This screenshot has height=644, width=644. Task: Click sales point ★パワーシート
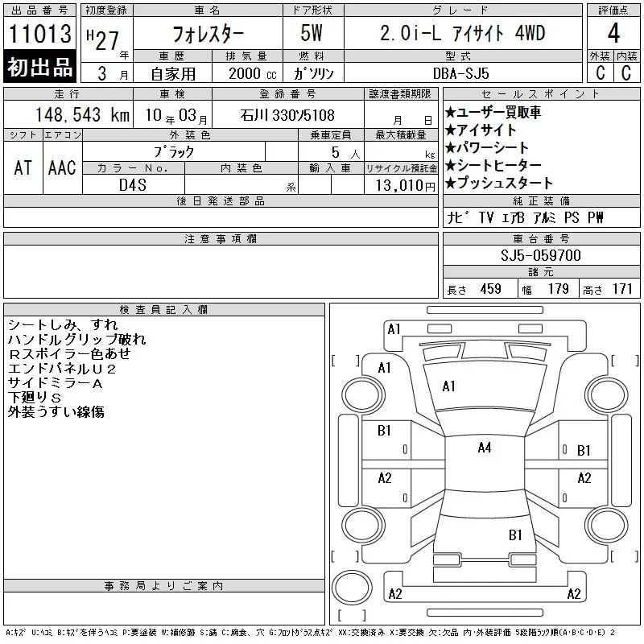tap(486, 147)
